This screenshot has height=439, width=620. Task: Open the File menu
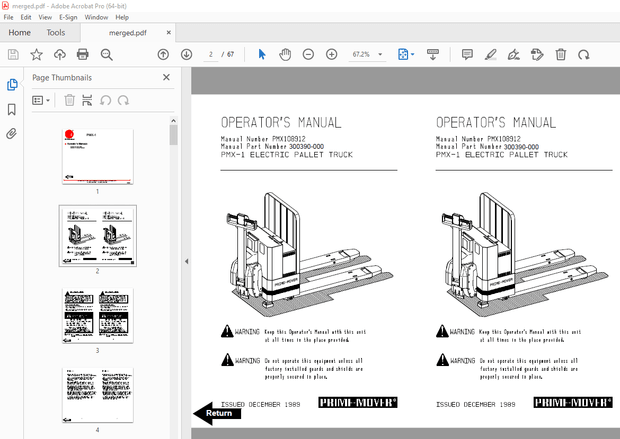point(8,17)
